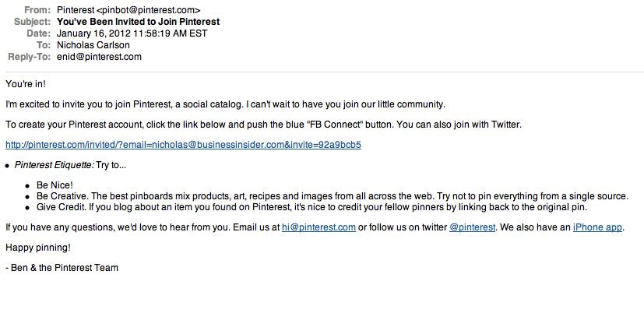
Task: Click the hi@pinterest.com email link
Action: pyautogui.click(x=318, y=227)
